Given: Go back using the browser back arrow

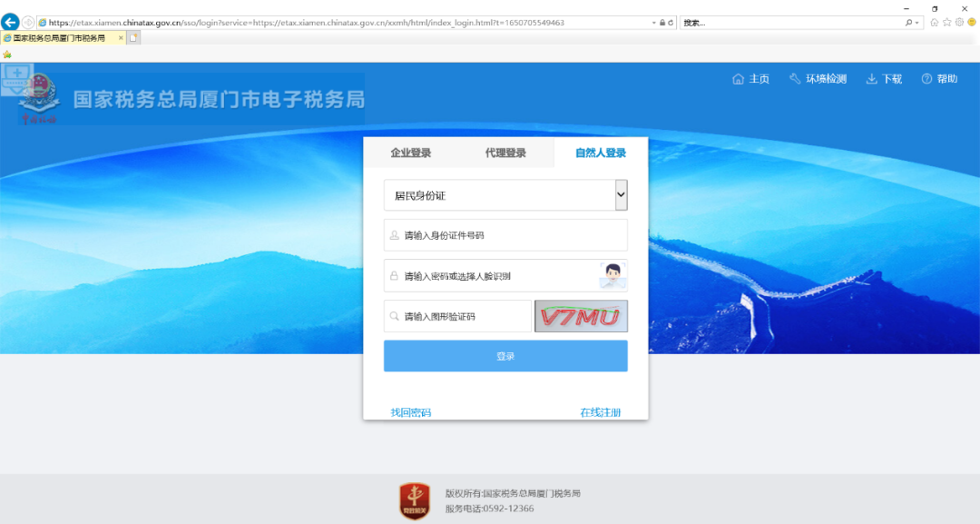Looking at the screenshot, I should click(x=10, y=23).
